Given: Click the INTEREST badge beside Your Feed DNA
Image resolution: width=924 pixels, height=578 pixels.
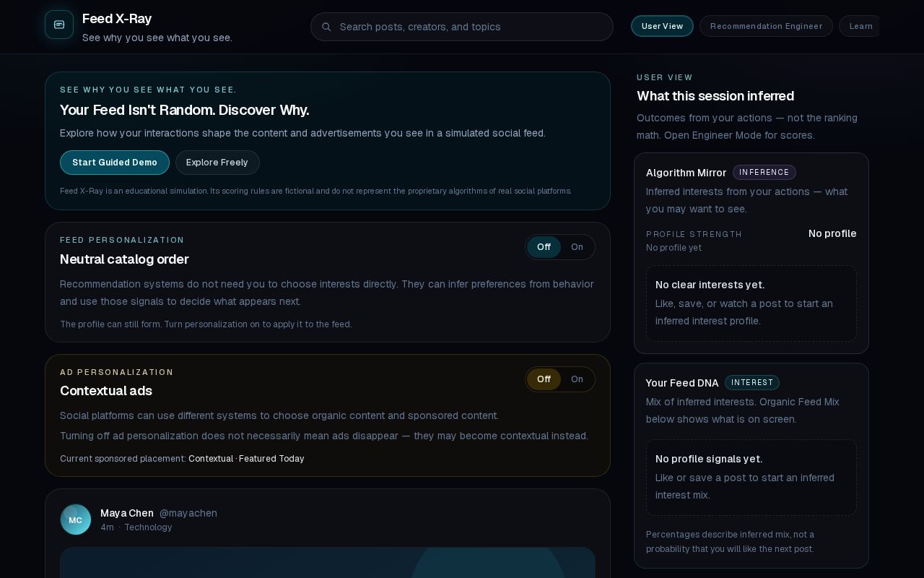Looking at the screenshot, I should (x=752, y=382).
